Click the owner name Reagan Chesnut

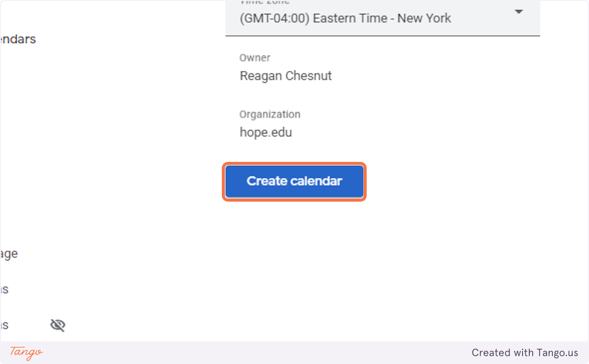tap(286, 76)
